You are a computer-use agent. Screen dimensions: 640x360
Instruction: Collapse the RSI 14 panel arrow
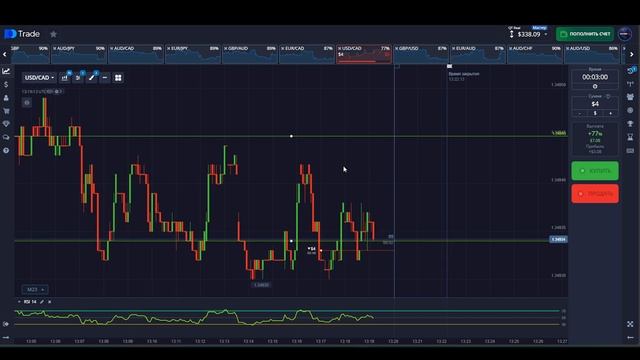tap(19, 302)
